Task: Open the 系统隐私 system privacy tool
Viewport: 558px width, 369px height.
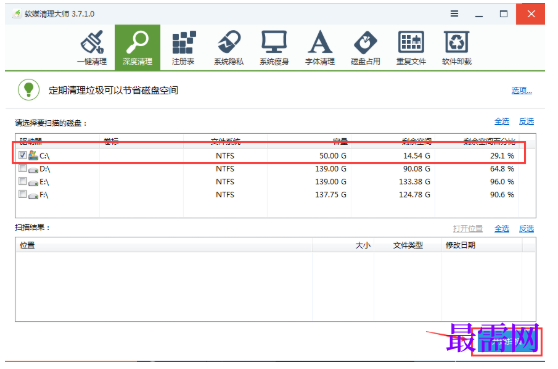Action: pos(229,48)
